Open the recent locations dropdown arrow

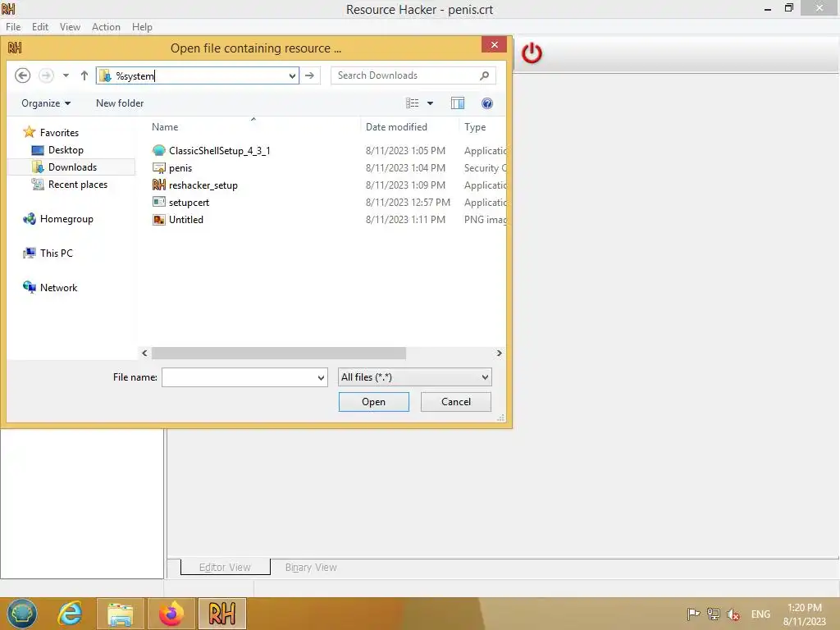click(x=66, y=75)
